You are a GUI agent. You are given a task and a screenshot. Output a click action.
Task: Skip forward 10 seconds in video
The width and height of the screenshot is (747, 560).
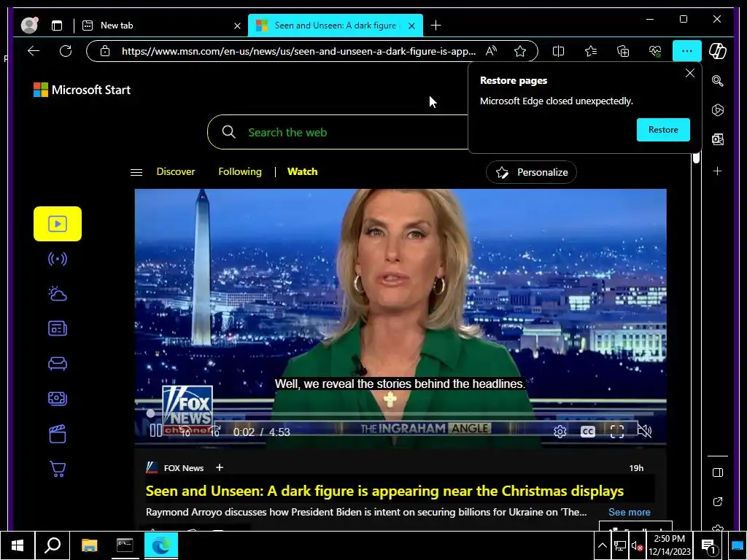[215, 431]
